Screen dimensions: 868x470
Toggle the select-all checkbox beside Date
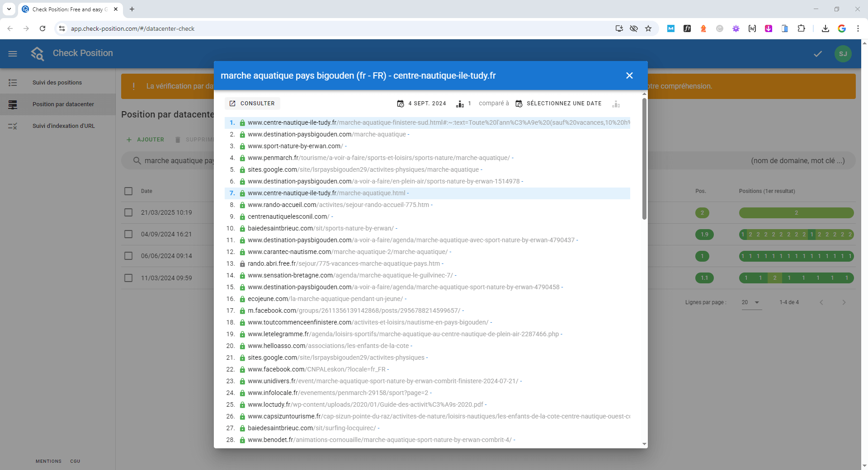[x=128, y=191]
